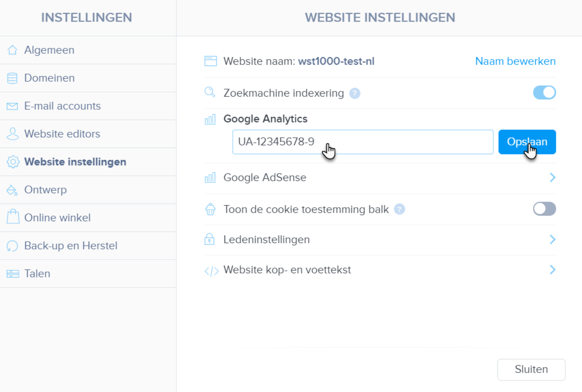
Task: Switch to E-mail accounts settings
Action: pyautogui.click(x=62, y=106)
